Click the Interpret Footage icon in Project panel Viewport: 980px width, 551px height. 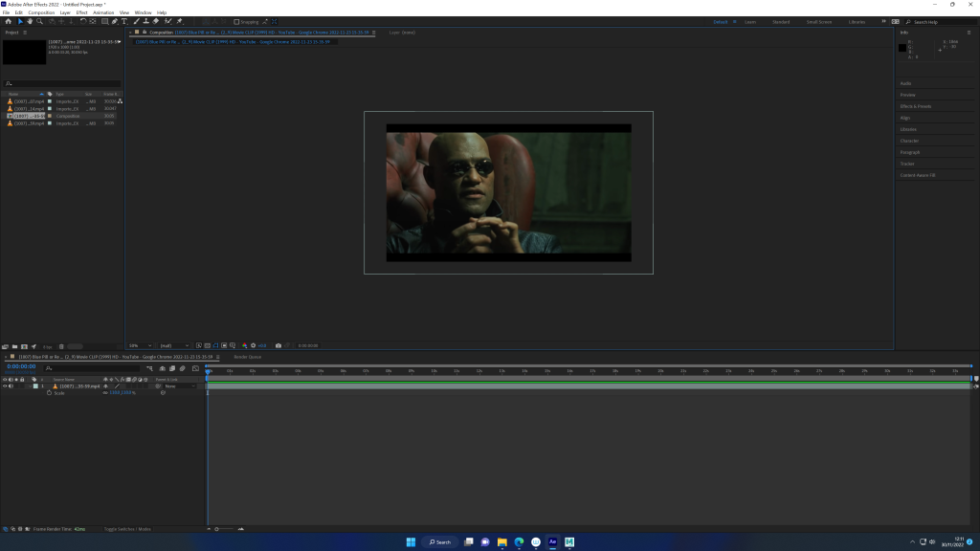click(5, 346)
